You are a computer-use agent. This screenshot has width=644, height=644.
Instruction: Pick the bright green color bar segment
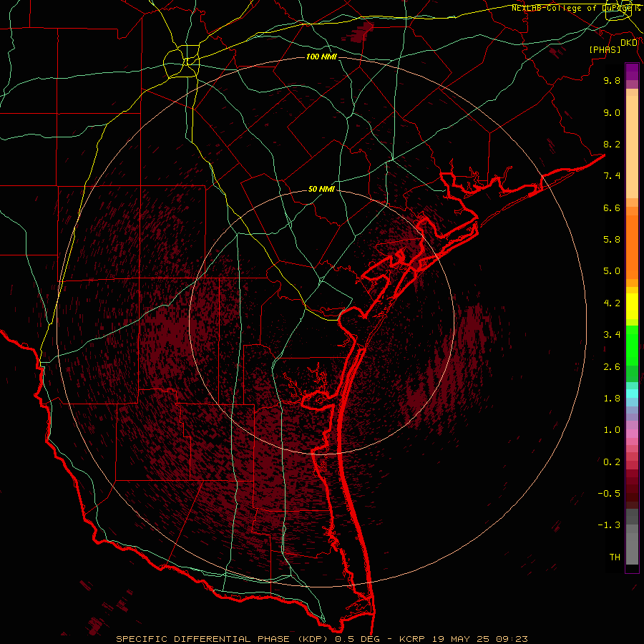point(632,345)
